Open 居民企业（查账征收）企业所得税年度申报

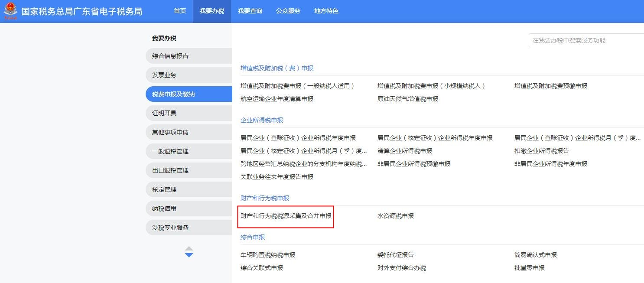(298, 138)
